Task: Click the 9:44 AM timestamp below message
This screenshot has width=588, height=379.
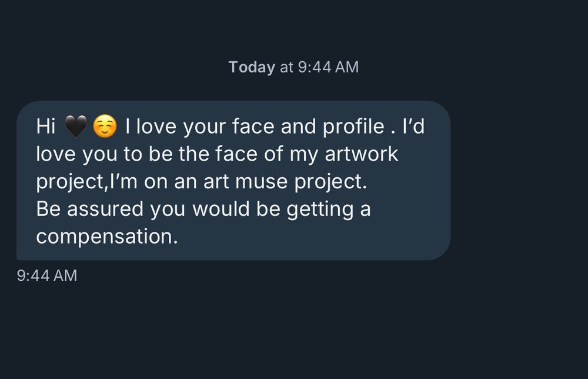Action: coord(47,275)
